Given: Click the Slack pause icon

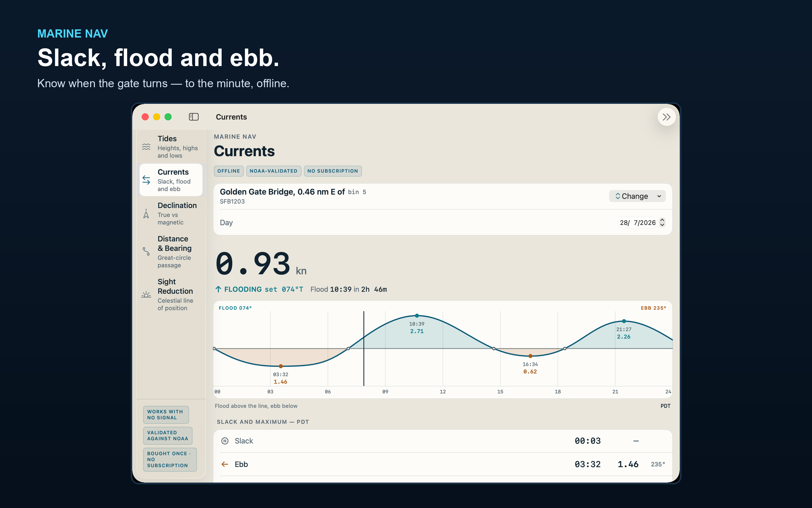Looking at the screenshot, I should [x=225, y=441].
